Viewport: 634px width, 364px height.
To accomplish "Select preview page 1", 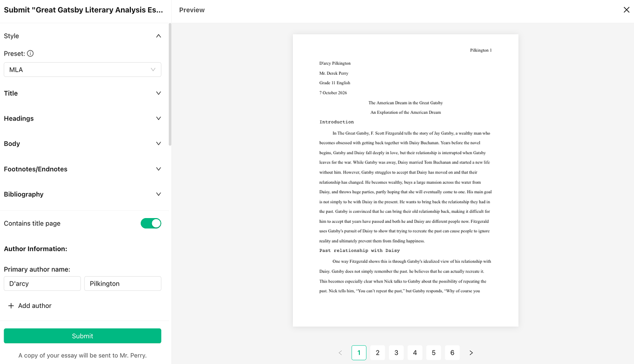I will 359,353.
